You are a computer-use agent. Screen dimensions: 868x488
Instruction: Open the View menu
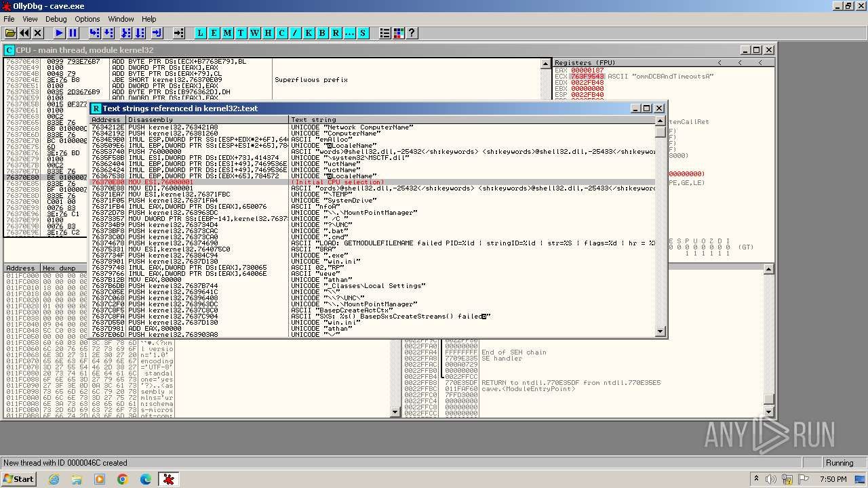[x=30, y=19]
